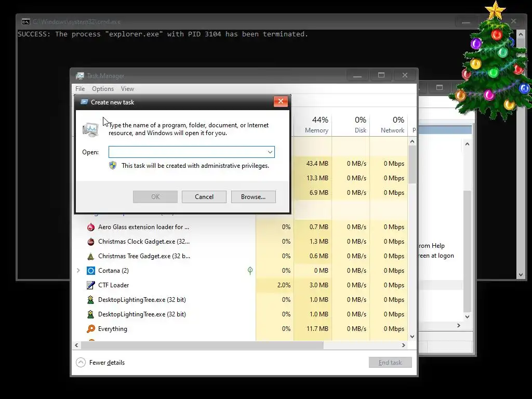
Task: Click the 'rom Help' text in the background window
Action: click(432, 246)
